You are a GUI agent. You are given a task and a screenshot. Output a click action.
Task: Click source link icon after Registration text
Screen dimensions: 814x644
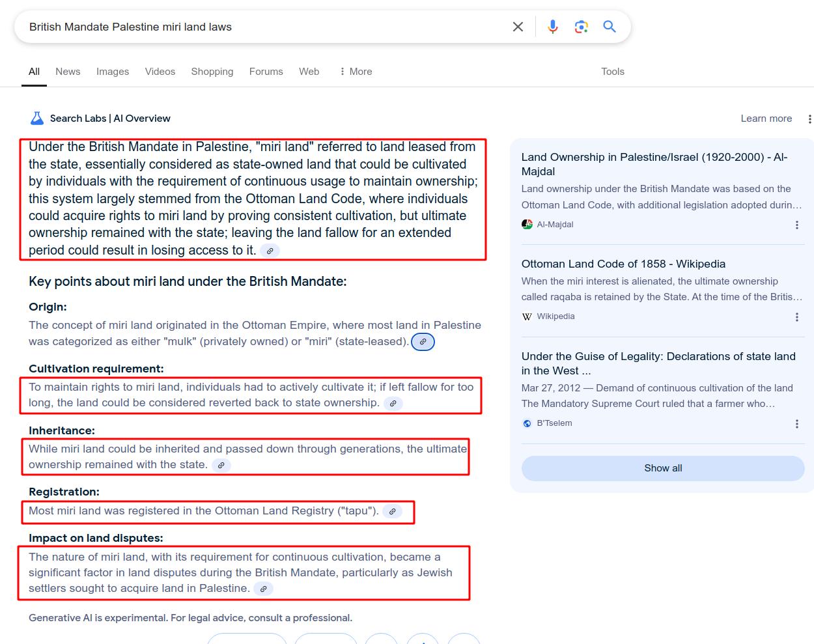(x=392, y=512)
